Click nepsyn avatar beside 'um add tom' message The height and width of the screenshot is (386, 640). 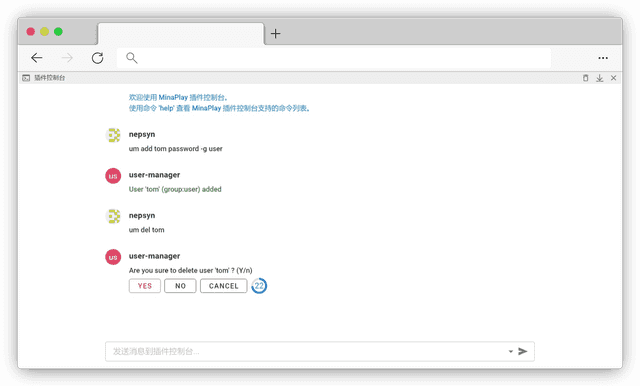113,135
